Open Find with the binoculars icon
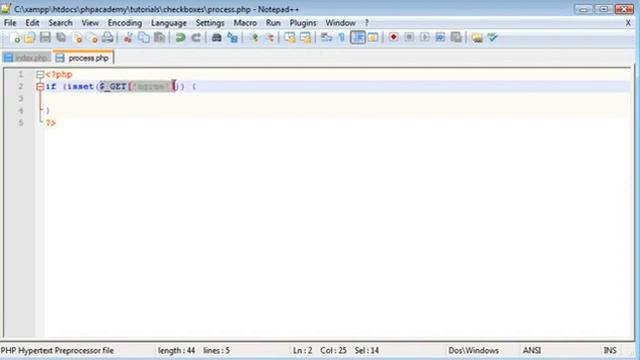This screenshot has width=640, height=360. pos(216,38)
